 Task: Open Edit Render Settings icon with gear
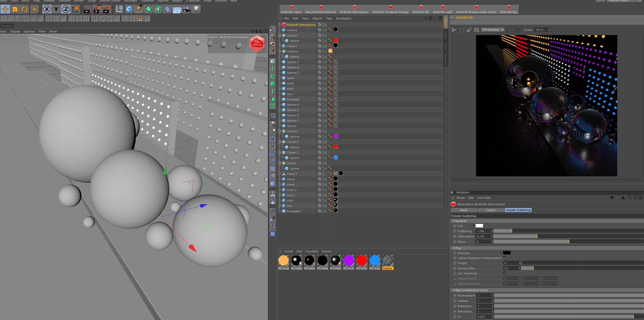[107, 9]
